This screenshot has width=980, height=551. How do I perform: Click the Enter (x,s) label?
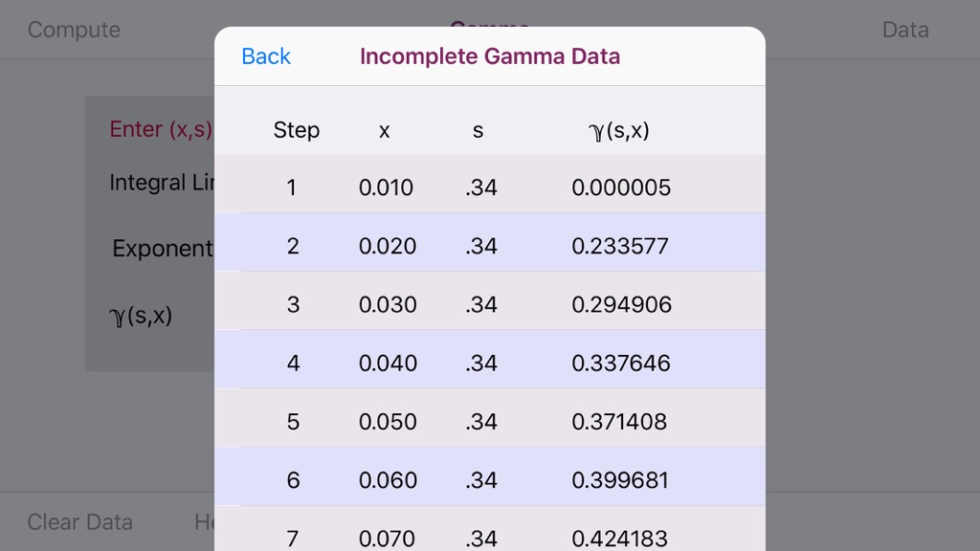pyautogui.click(x=161, y=129)
